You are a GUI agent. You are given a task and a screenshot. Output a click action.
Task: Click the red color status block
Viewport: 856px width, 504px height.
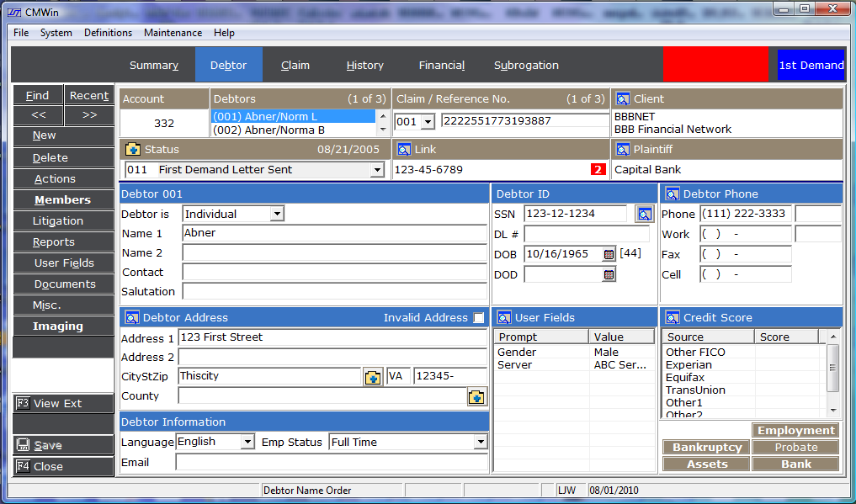[715, 65]
